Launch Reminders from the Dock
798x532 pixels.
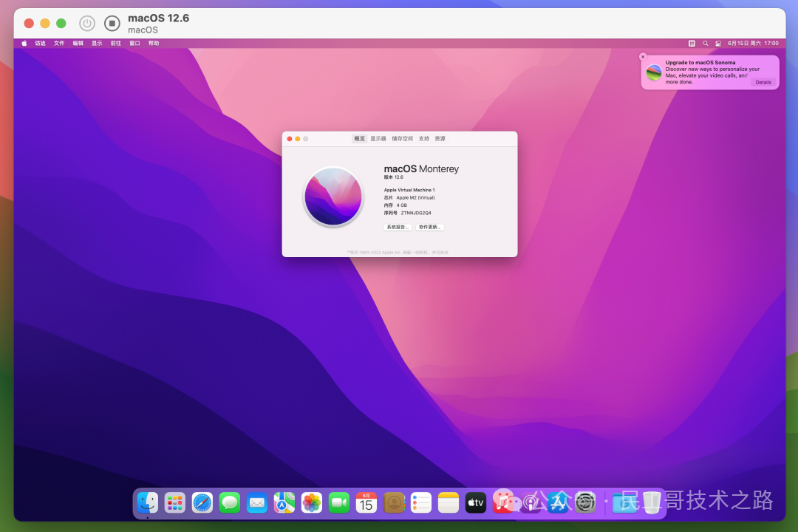tap(421, 503)
